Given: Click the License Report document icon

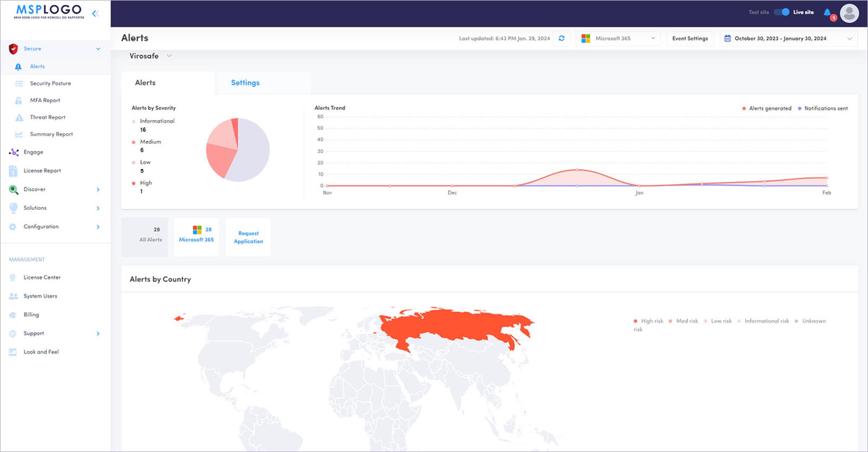Looking at the screenshot, I should (13, 171).
